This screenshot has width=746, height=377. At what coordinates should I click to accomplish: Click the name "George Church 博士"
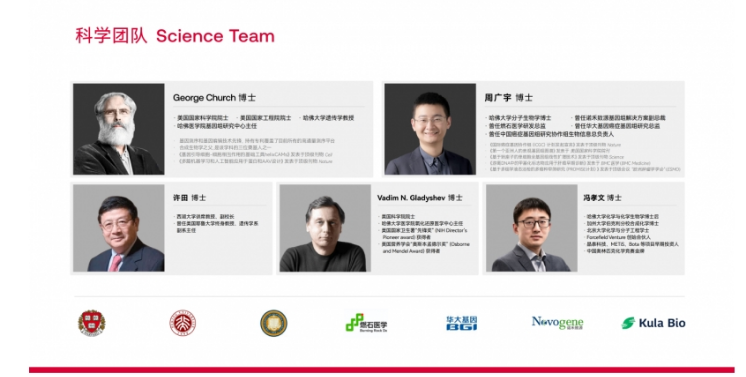214,98
